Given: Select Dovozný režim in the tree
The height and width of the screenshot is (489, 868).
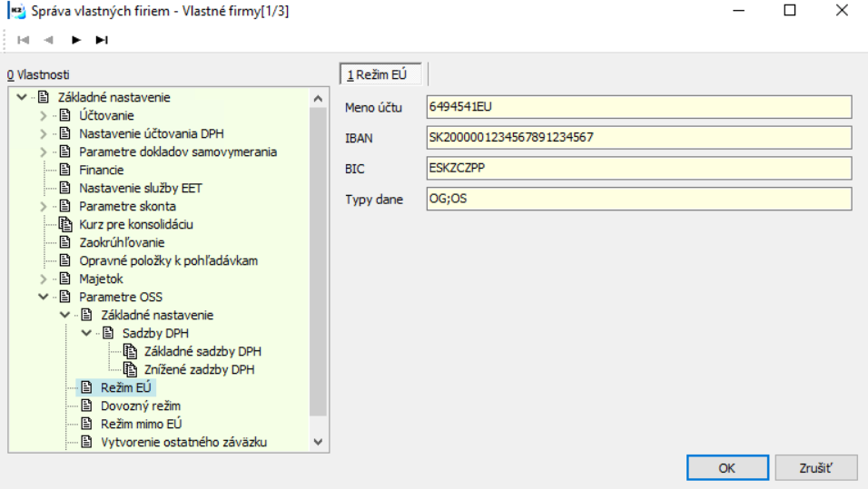Looking at the screenshot, I should pos(141,406).
